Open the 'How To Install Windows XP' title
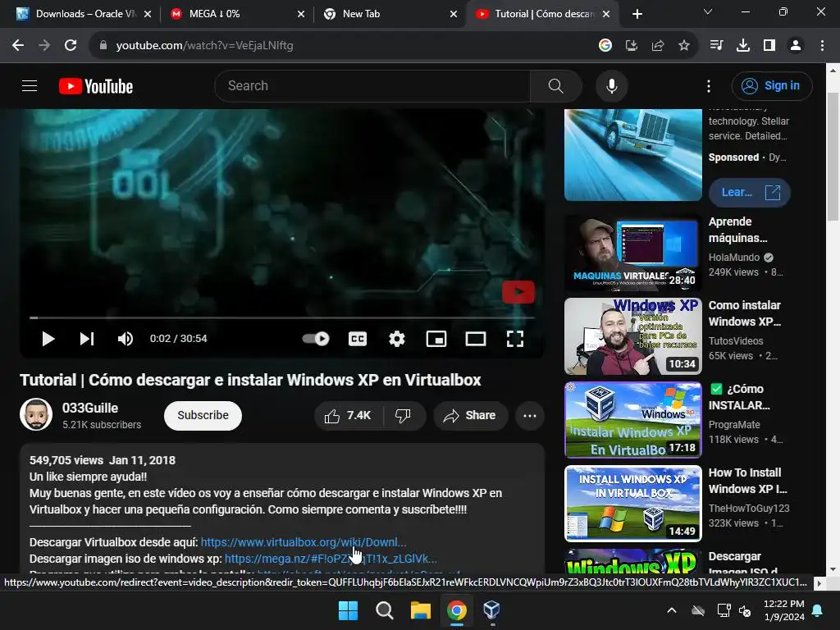 [748, 481]
